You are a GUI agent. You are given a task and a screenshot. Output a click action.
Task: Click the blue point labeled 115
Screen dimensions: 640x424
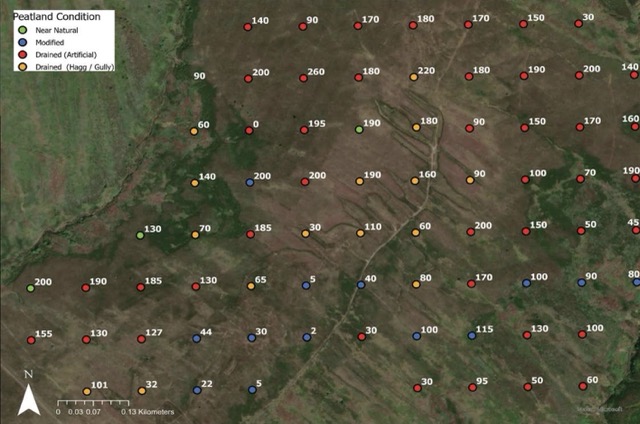pos(472,336)
